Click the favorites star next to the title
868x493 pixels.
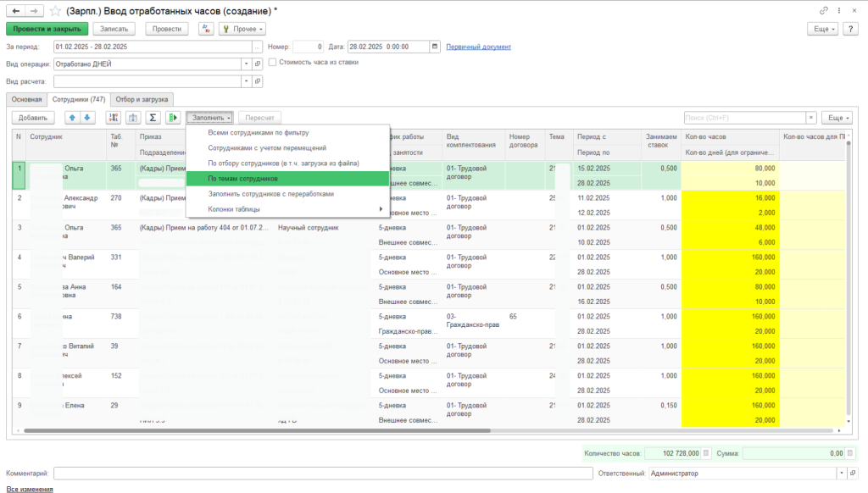point(55,10)
